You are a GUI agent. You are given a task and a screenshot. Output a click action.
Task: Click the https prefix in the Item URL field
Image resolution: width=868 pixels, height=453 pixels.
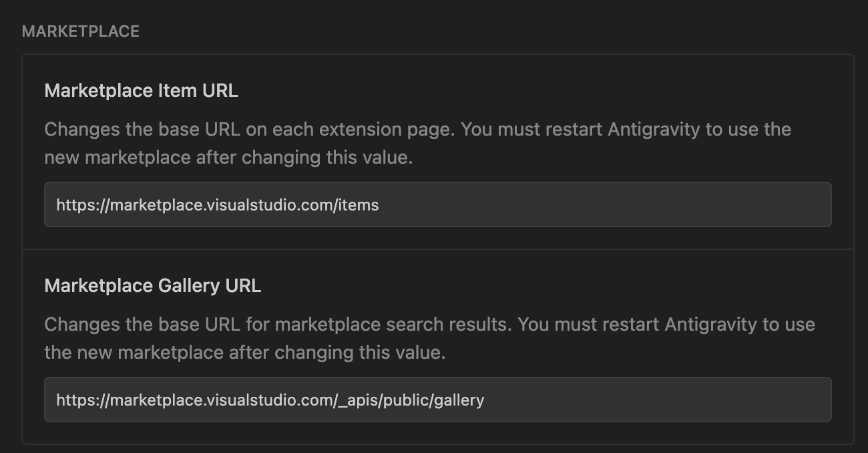(x=72, y=204)
